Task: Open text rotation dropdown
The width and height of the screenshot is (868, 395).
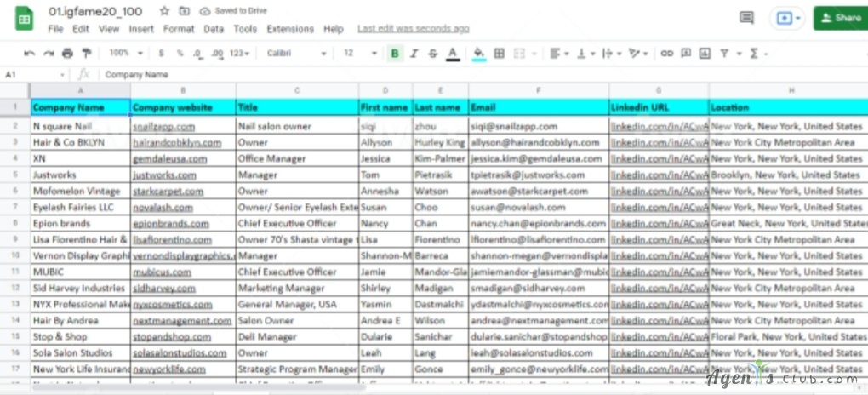Action: coord(637,53)
